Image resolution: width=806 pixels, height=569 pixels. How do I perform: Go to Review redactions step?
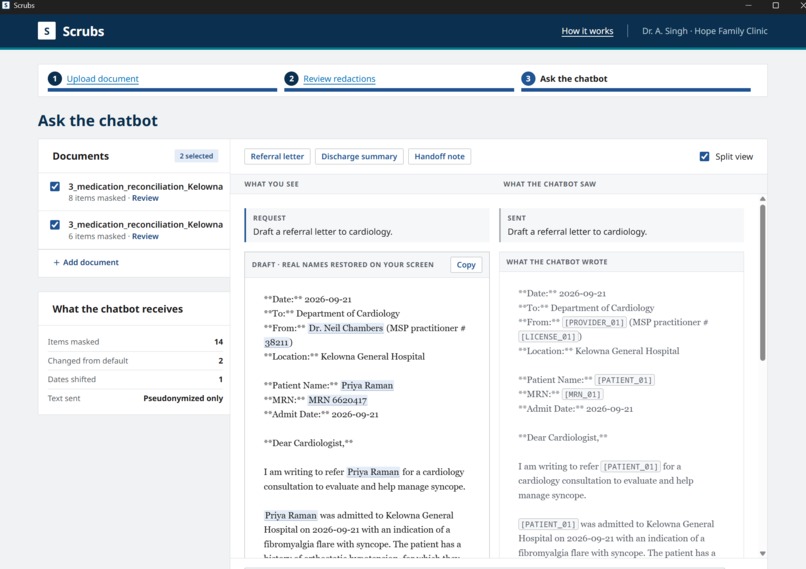pos(339,79)
